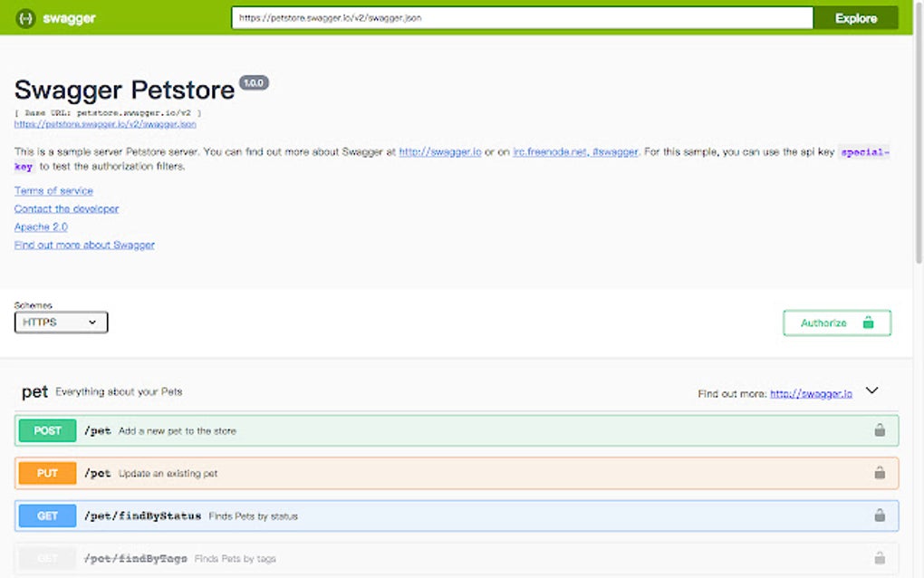Click the padlock inside the Authorize button
The width and height of the screenshot is (924, 578).
point(868,322)
